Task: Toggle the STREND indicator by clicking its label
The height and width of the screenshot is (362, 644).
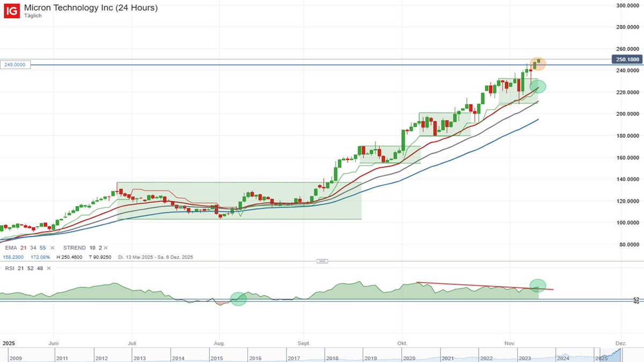Action: point(74,248)
